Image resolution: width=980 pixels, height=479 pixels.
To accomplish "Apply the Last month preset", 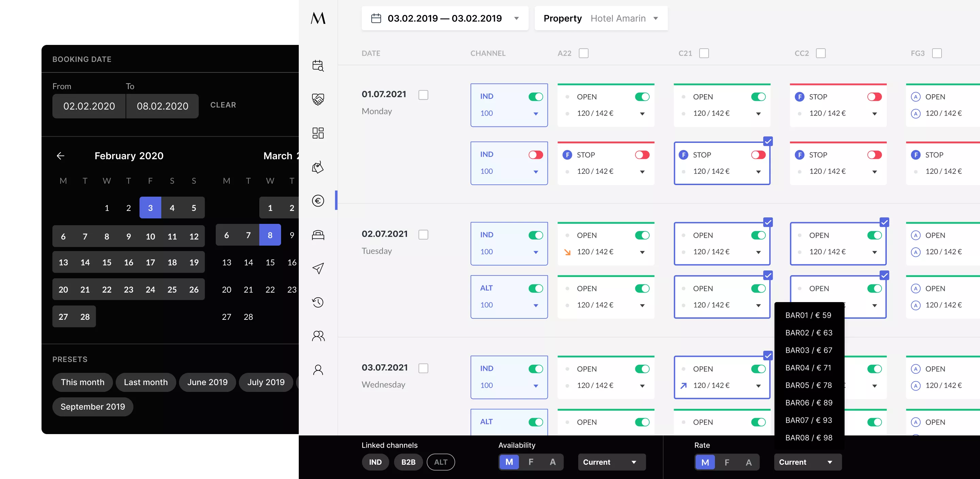I will click(x=146, y=382).
